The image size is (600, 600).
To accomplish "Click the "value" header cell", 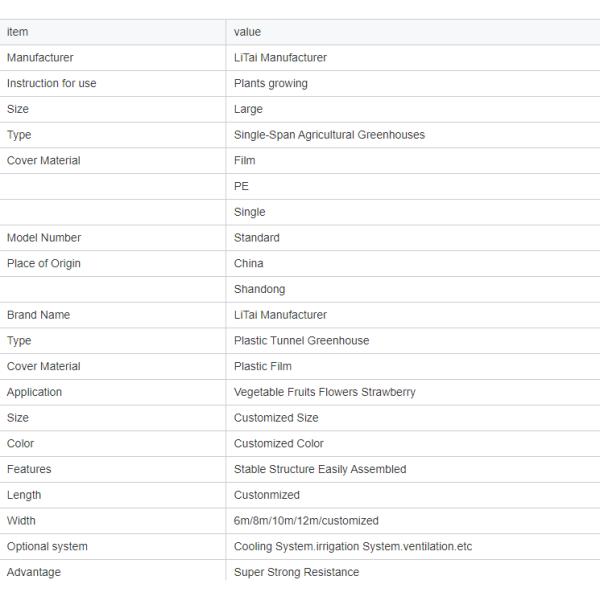I will pos(247,32).
